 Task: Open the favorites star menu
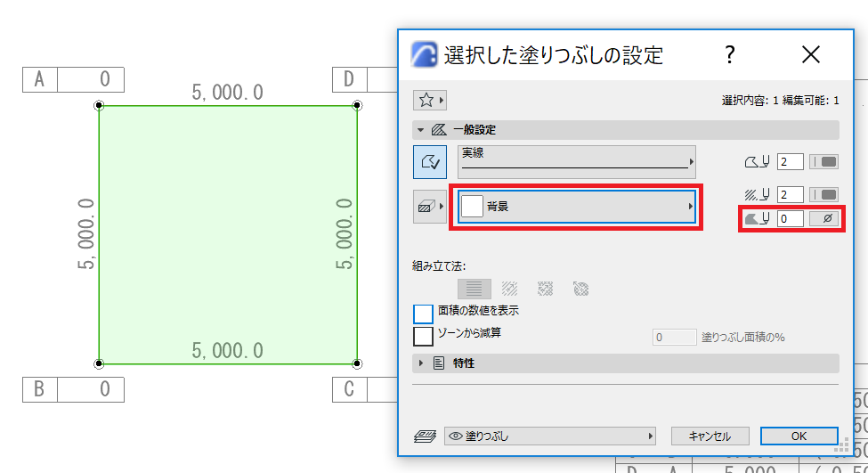point(430,101)
